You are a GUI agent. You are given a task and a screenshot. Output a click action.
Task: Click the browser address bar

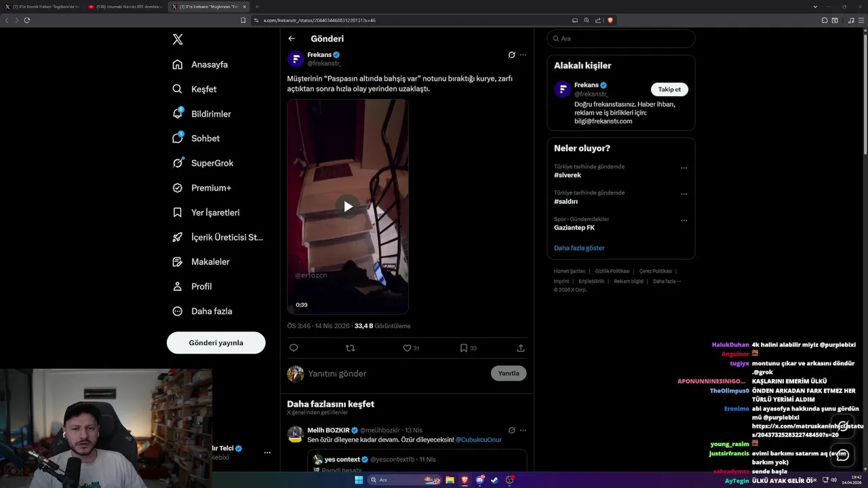pos(407,20)
